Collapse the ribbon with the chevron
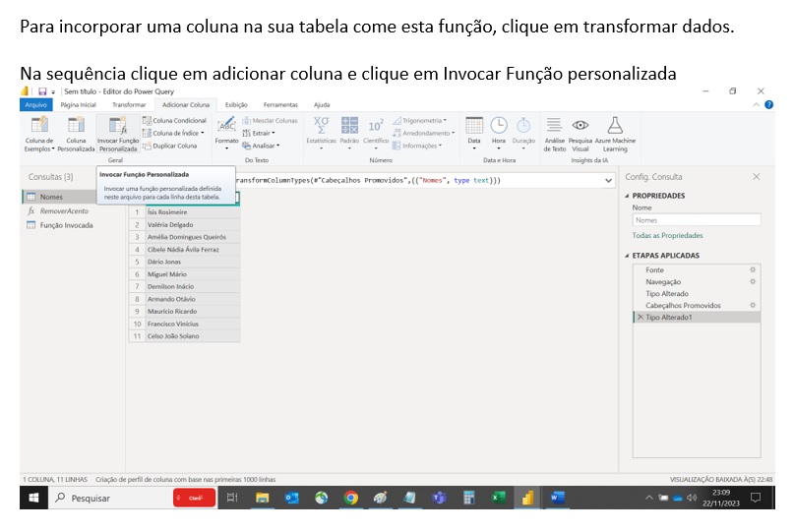The image size is (794, 532). (756, 105)
